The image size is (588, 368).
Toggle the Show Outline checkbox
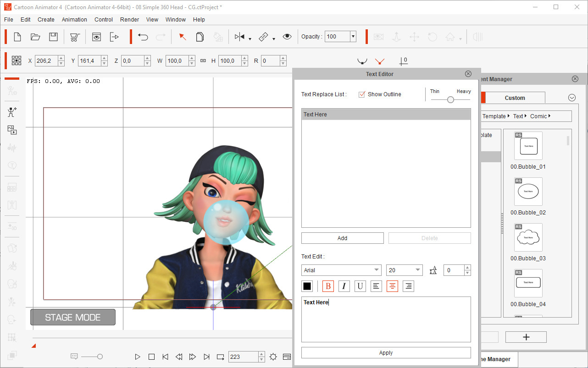pos(362,94)
